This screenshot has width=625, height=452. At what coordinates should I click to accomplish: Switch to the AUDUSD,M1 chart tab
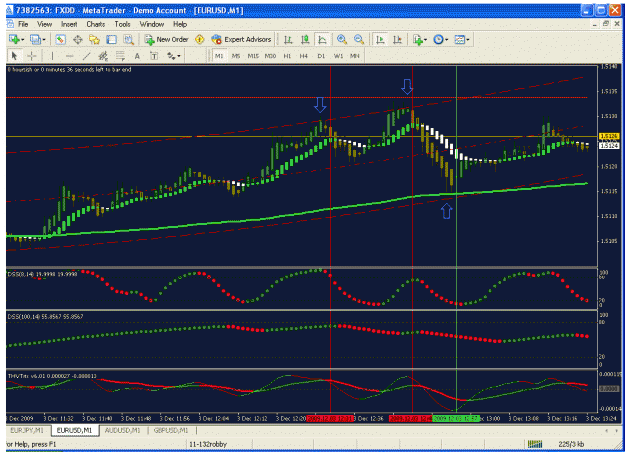(122, 430)
